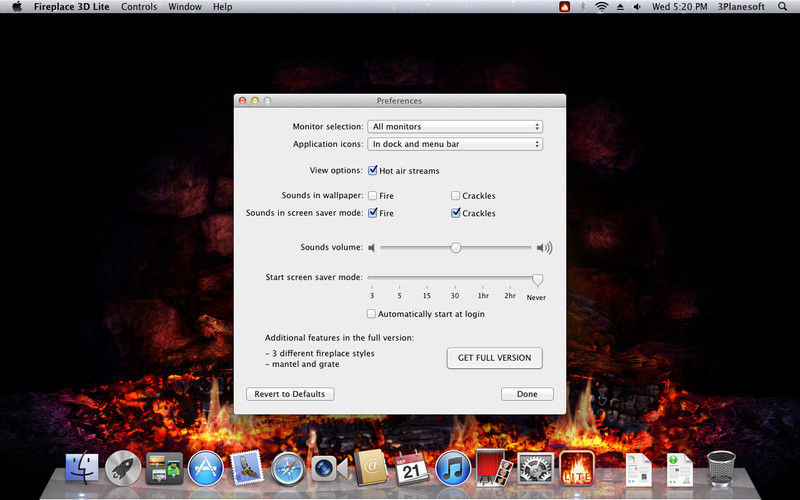Click the volume icon in menu bar
This screenshot has height=500, width=800.
pos(637,7)
